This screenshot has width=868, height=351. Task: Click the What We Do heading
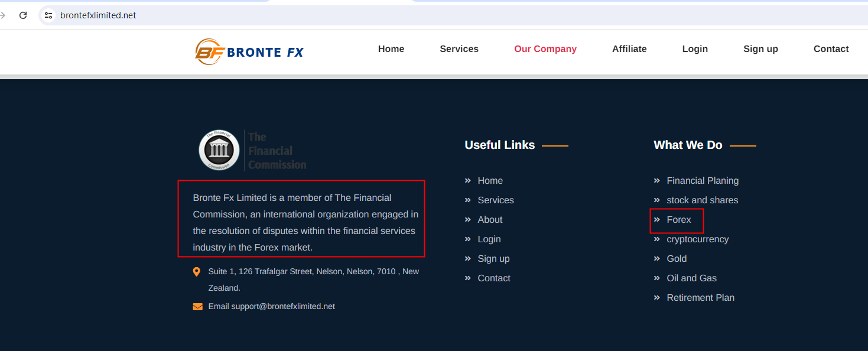(688, 145)
